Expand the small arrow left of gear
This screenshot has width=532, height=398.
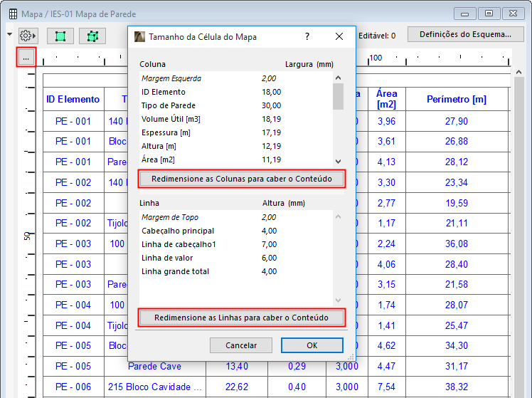(x=9, y=34)
